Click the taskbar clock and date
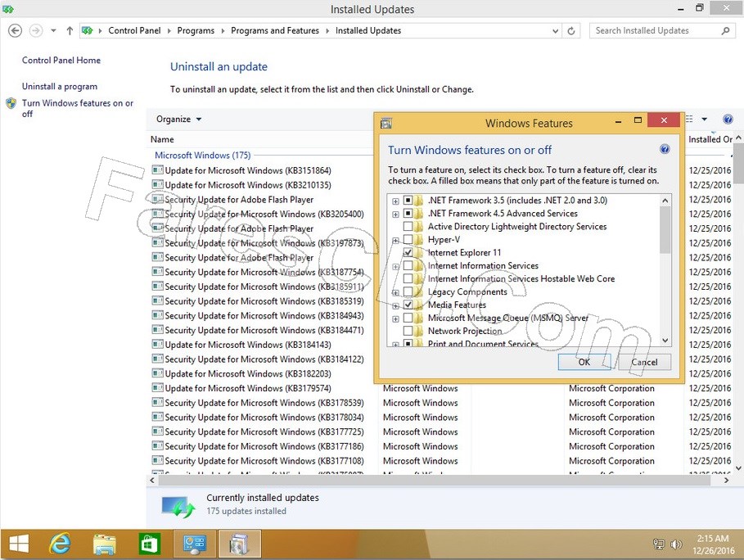 coord(713,544)
